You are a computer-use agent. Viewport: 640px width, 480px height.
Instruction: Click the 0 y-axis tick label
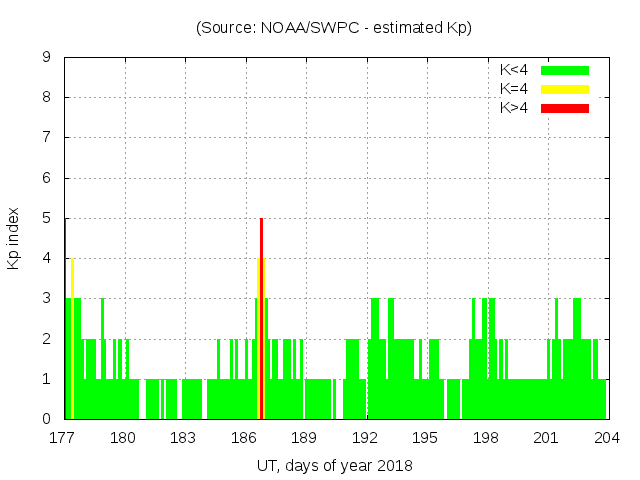(x=47, y=419)
